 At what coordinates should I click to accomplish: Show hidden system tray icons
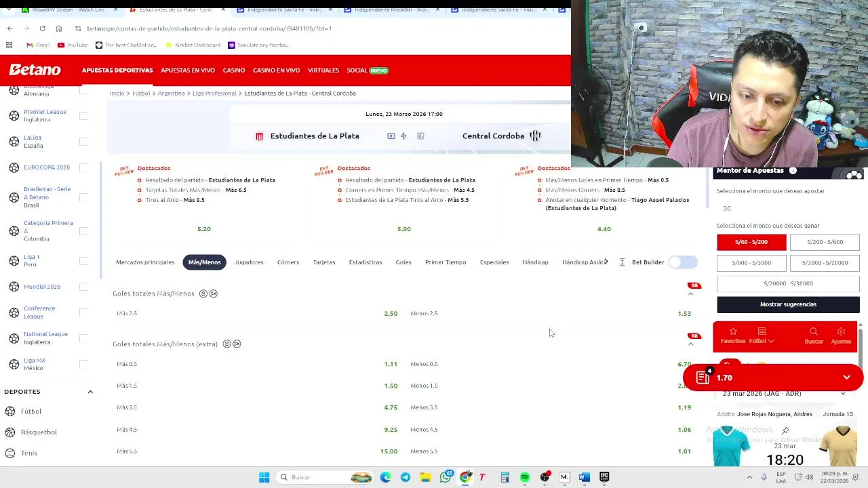tap(749, 477)
